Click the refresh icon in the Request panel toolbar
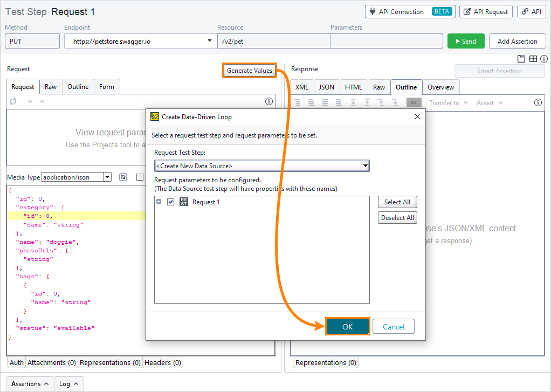The image size is (551, 392). tap(12, 102)
